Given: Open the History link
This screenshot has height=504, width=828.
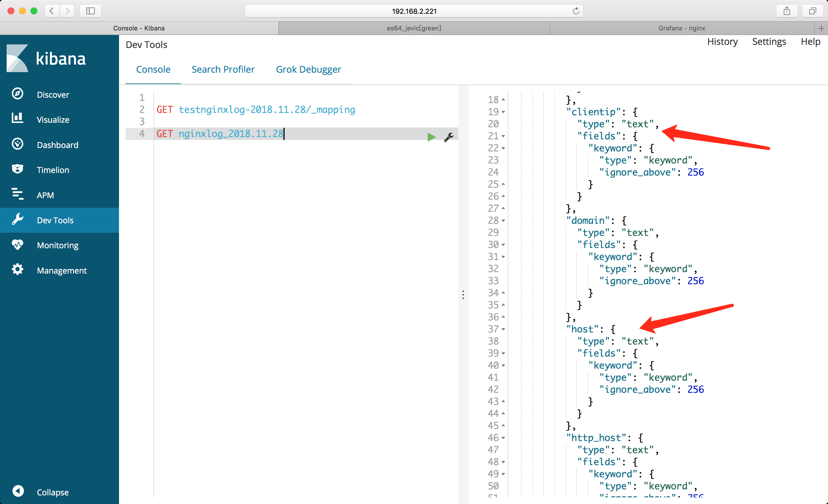Looking at the screenshot, I should [722, 42].
